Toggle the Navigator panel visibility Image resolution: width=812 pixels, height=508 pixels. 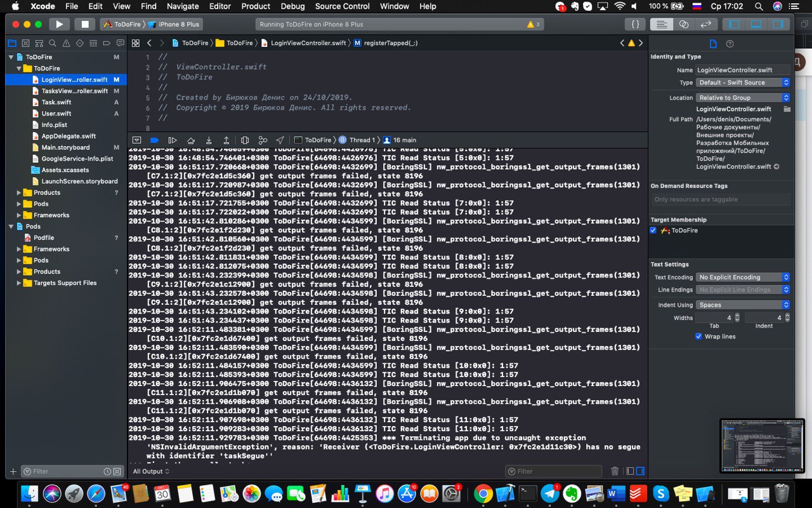pos(734,24)
